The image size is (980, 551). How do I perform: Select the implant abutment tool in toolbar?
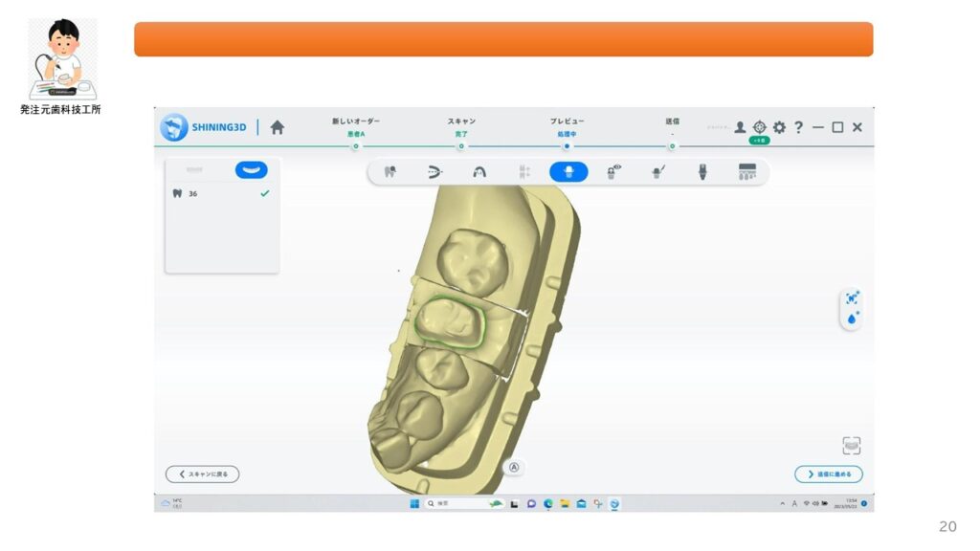point(702,172)
